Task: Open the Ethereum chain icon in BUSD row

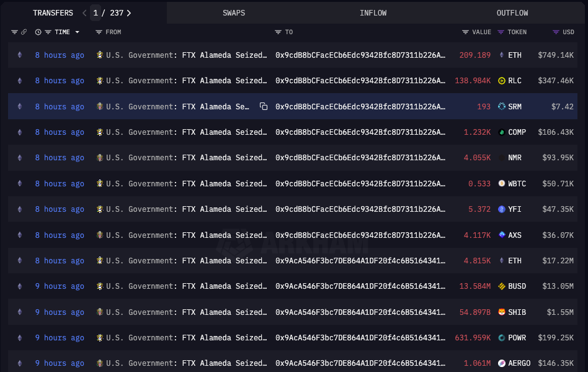Action: (20, 286)
